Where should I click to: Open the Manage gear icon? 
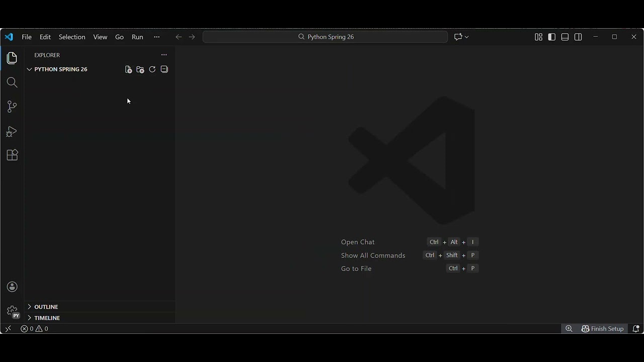point(12,312)
